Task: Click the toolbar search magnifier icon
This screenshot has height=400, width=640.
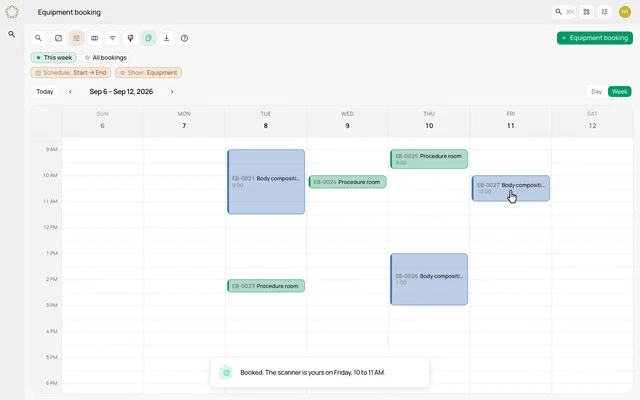Action: [38, 38]
